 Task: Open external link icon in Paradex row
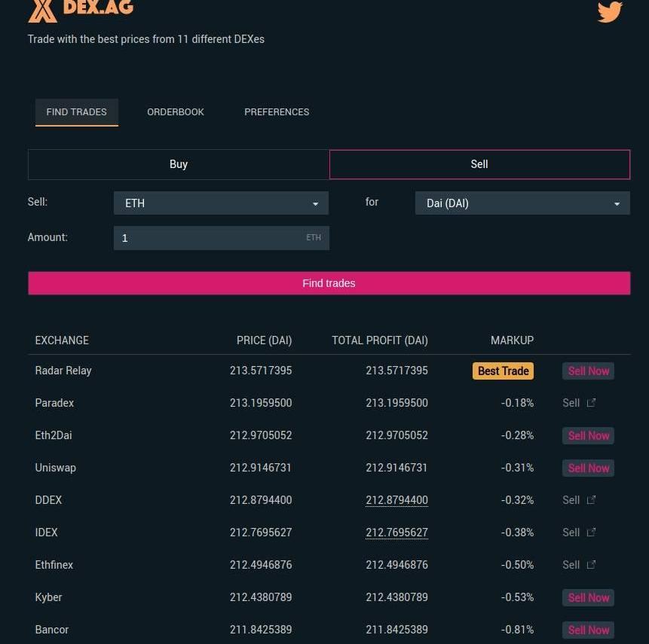click(591, 402)
